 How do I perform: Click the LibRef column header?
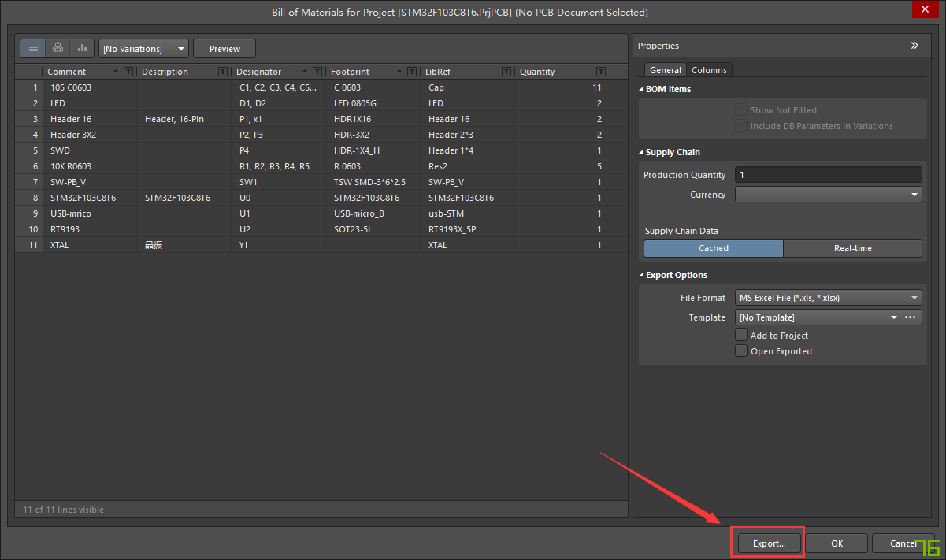(438, 72)
